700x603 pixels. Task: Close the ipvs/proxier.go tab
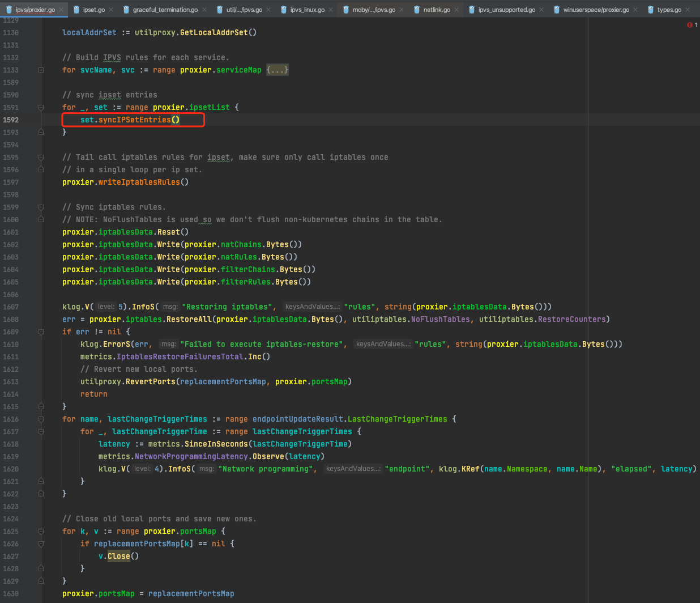tap(62, 10)
